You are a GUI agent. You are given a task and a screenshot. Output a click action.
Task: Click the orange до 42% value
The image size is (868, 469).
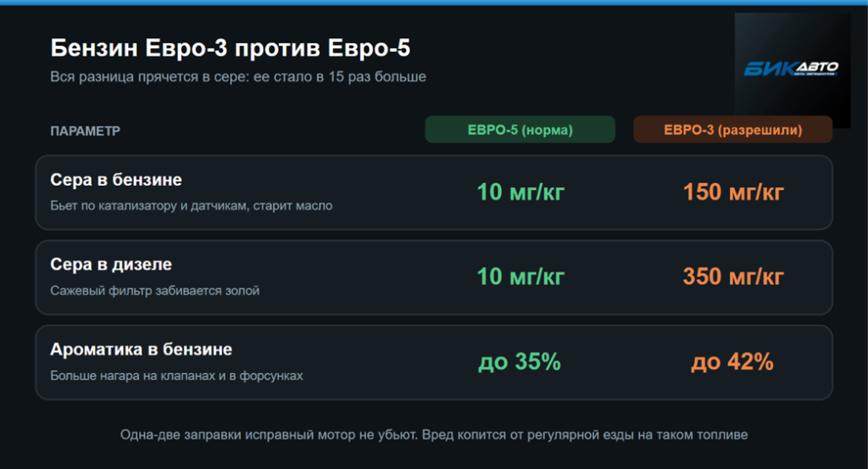click(732, 361)
